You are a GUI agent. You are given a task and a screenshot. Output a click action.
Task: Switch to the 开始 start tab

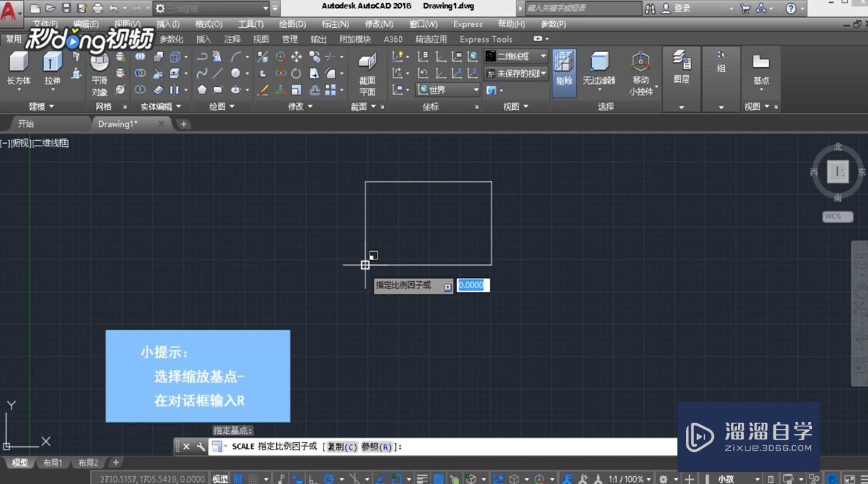click(25, 124)
